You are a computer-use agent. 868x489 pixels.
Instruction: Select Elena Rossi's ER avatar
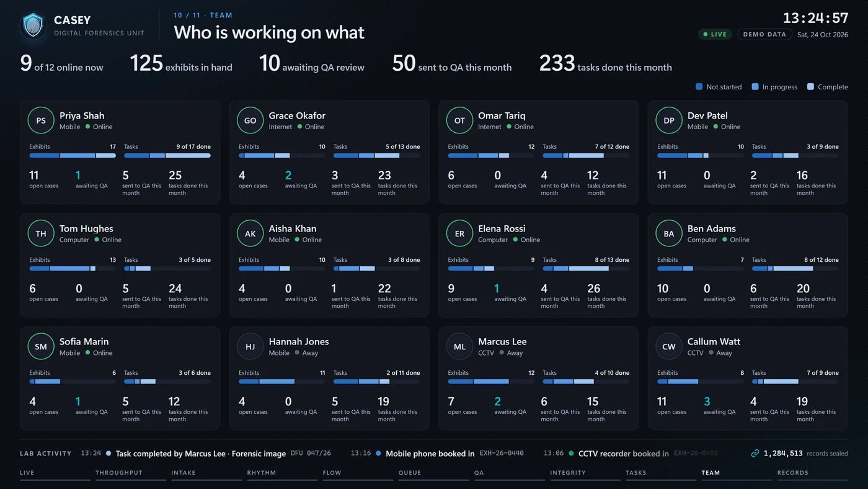459,233
